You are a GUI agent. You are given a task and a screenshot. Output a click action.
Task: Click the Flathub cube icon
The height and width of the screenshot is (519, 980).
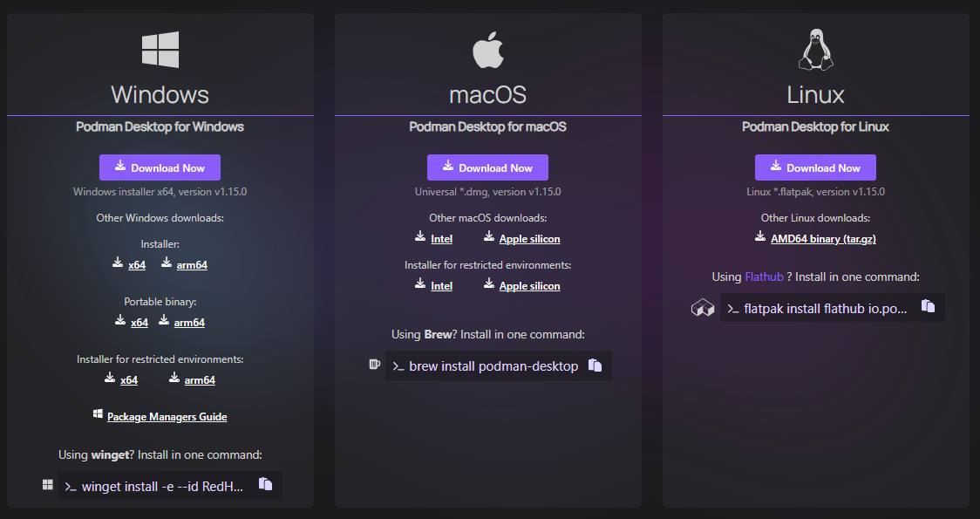[703, 308]
